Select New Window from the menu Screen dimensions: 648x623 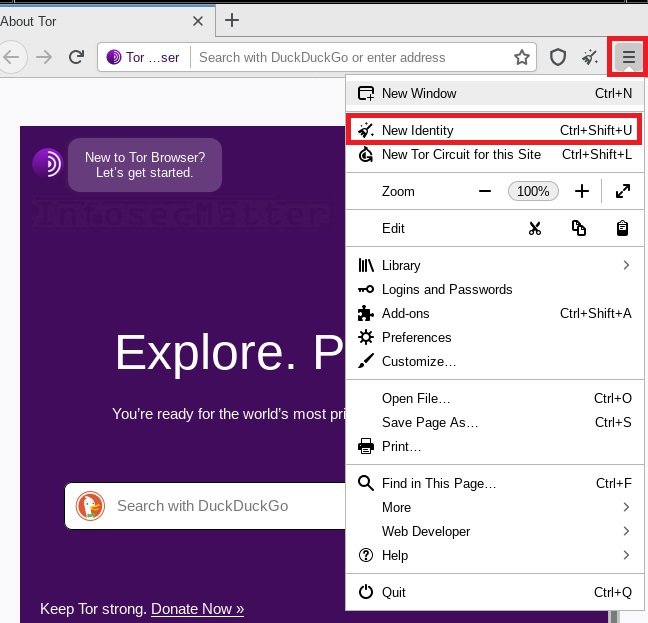[x=495, y=93]
